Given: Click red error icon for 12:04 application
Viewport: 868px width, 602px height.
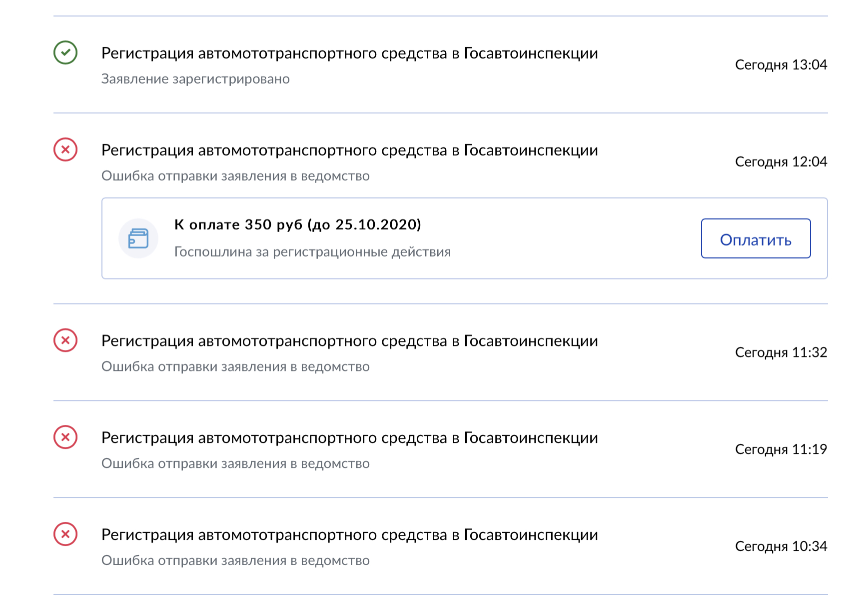Looking at the screenshot, I should pyautogui.click(x=65, y=149).
